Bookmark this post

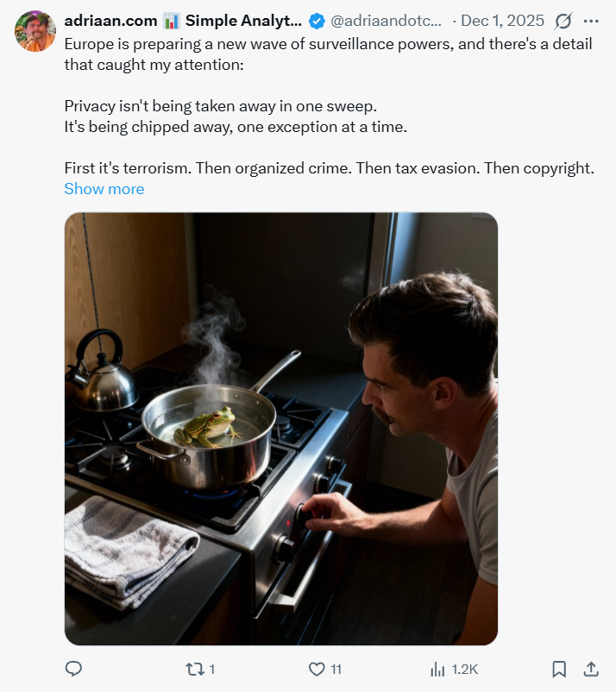(559, 669)
